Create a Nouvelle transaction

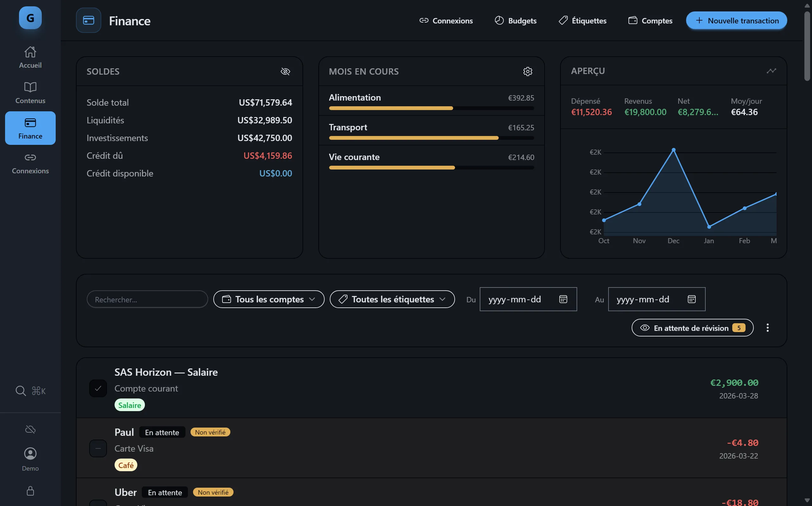tap(736, 21)
